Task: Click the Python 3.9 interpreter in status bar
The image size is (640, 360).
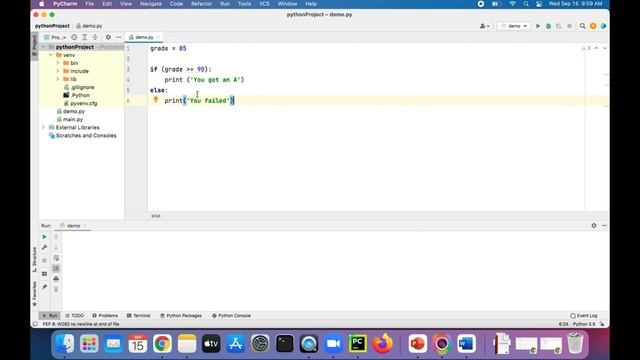Action: click(584, 324)
